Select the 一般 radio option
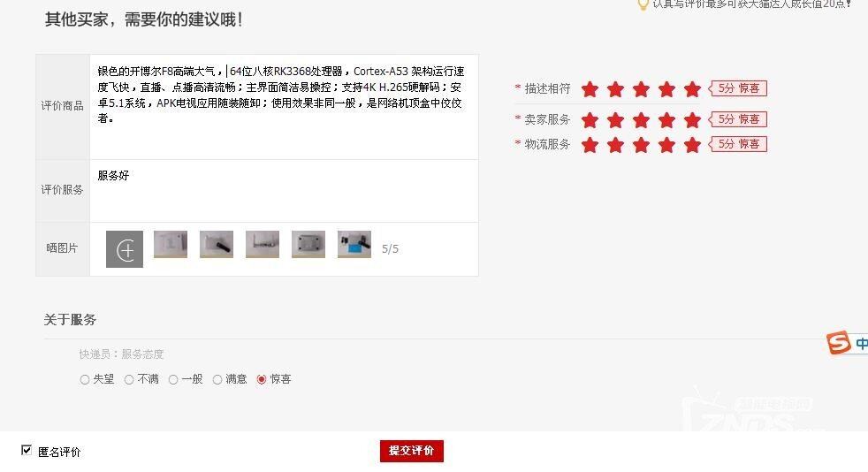 pyautogui.click(x=173, y=379)
